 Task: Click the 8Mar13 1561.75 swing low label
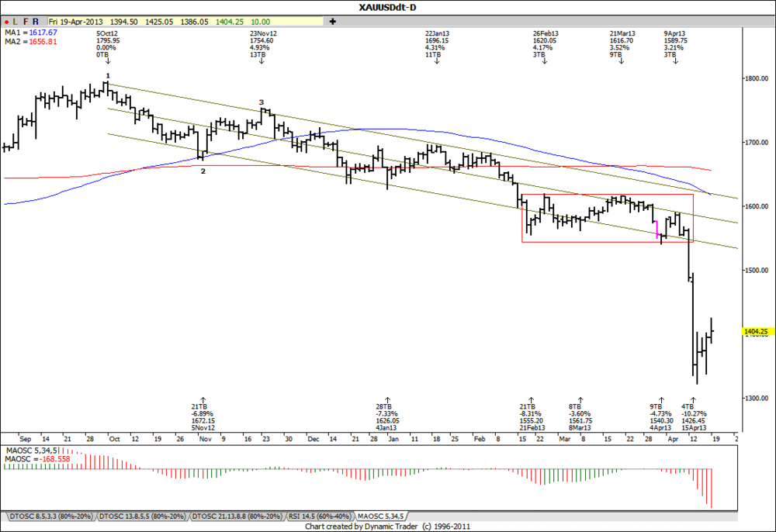580,417
